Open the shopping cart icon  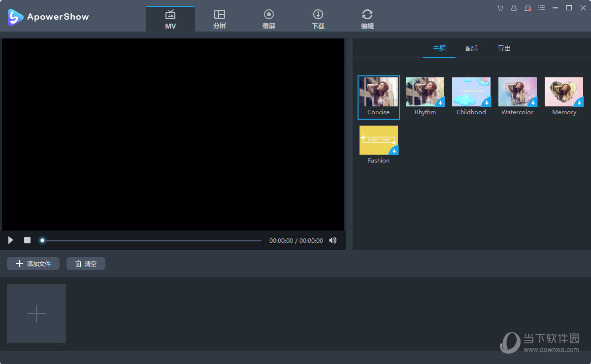tap(500, 8)
